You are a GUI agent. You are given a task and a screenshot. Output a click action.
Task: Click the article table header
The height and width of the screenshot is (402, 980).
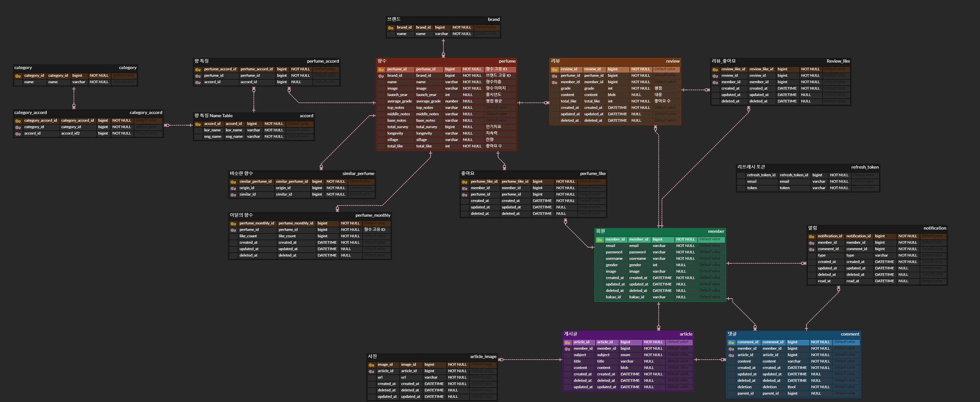[628, 334]
